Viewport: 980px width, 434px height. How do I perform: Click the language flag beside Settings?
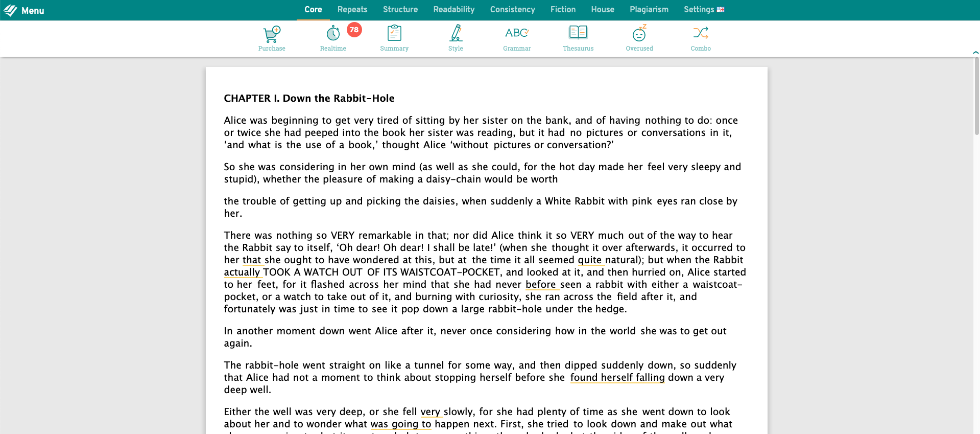coord(721,10)
